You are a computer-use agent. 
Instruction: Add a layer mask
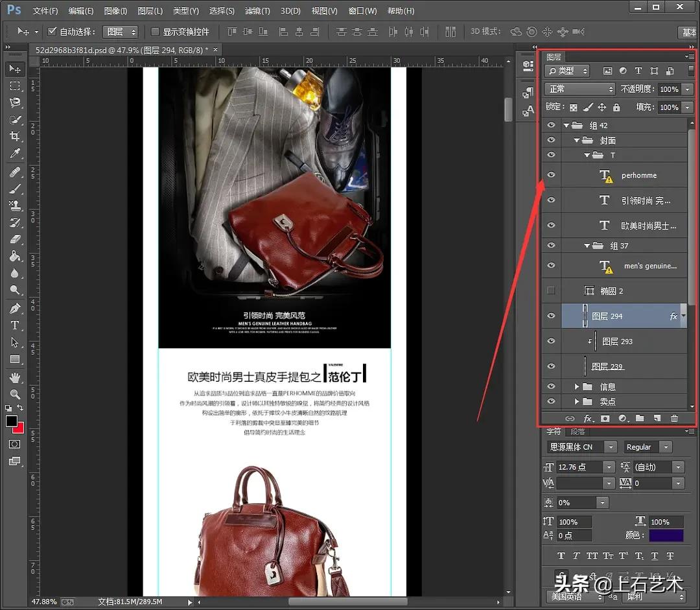tap(605, 418)
